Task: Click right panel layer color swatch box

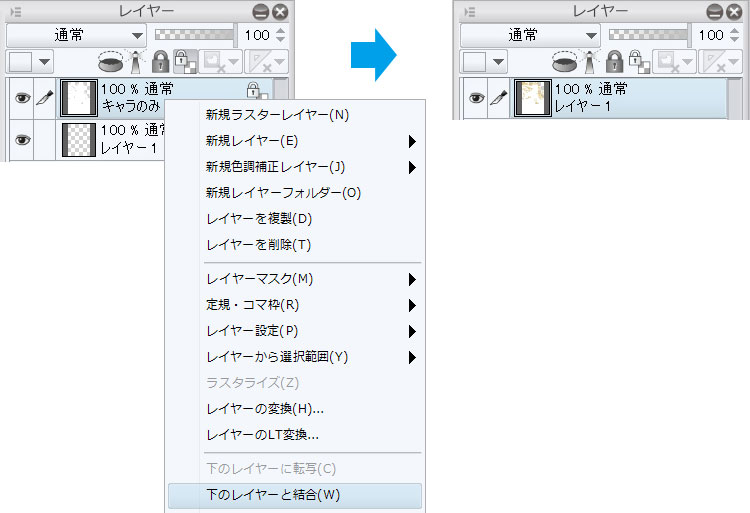Action: click(x=474, y=62)
